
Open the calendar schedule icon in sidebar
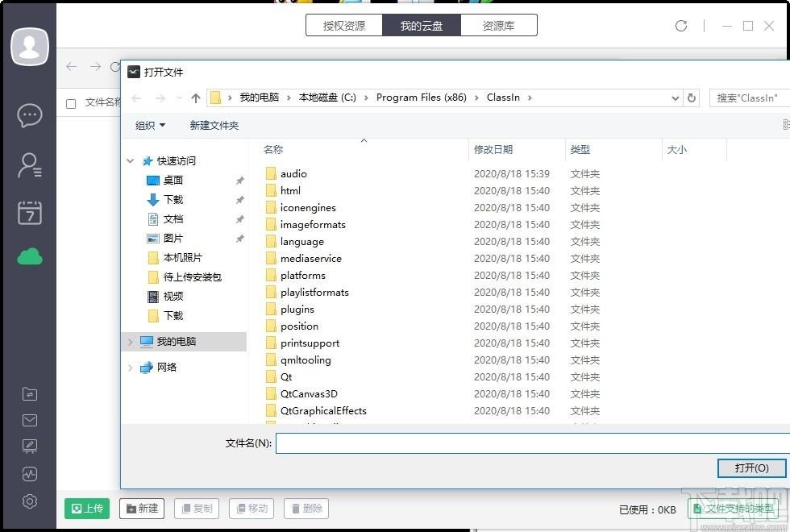click(x=30, y=212)
